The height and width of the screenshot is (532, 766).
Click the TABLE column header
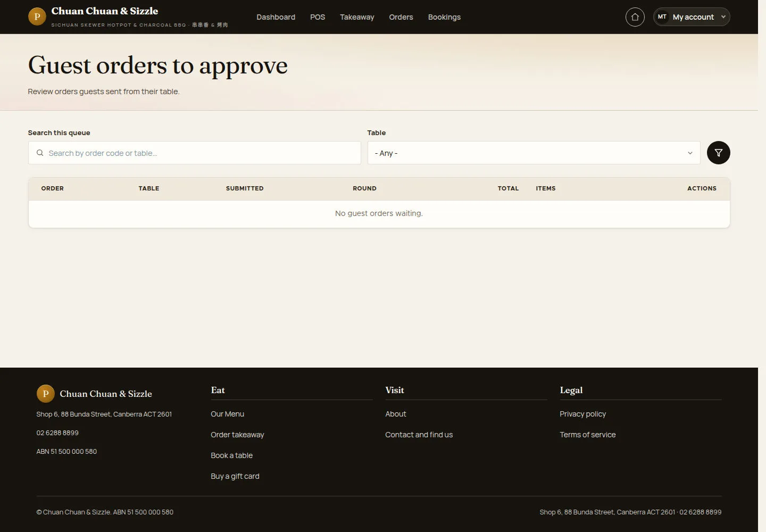tap(149, 188)
